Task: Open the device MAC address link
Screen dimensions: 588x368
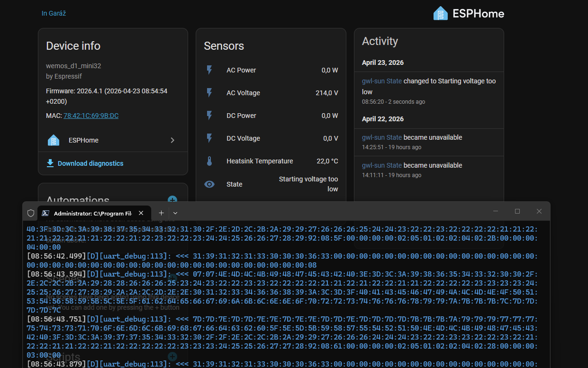Action: (91, 116)
